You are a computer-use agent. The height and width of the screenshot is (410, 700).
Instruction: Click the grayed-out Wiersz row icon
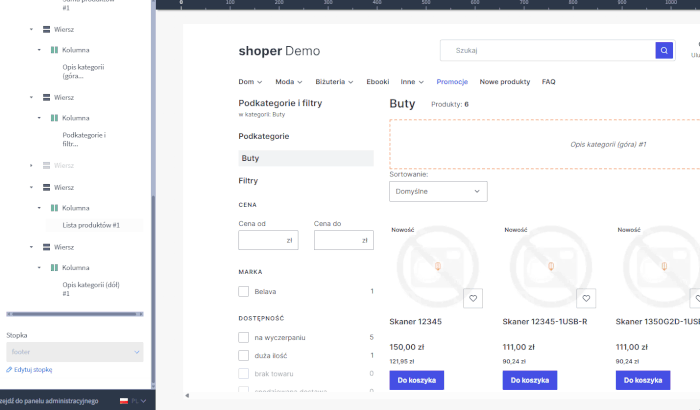(x=46, y=165)
